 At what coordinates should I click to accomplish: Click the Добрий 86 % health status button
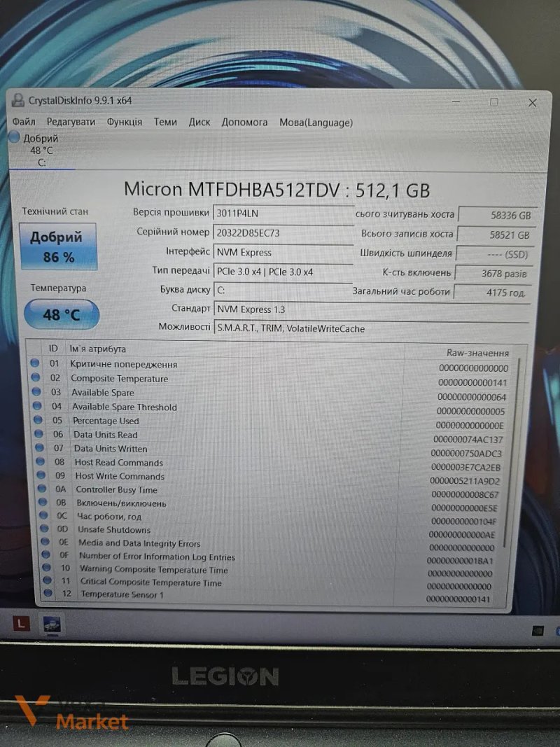click(x=58, y=246)
